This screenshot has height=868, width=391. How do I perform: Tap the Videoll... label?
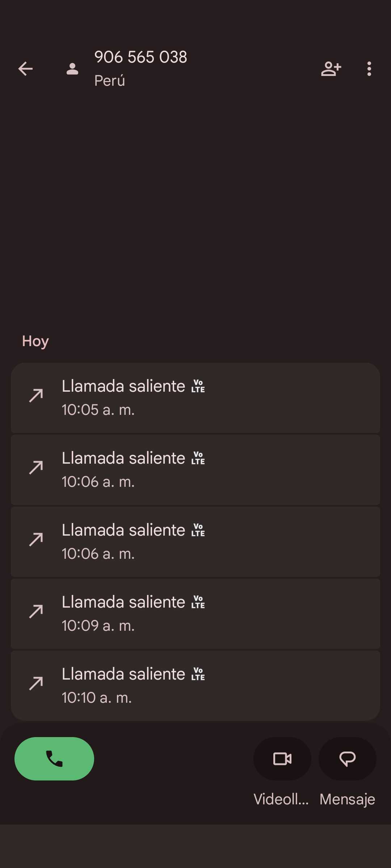pos(281,799)
